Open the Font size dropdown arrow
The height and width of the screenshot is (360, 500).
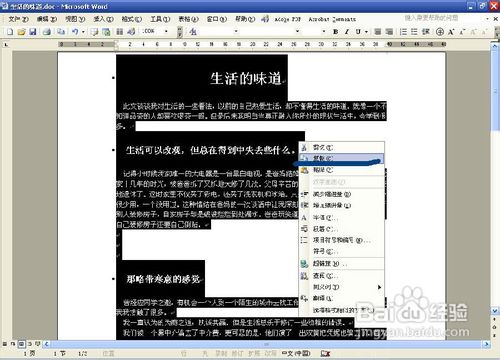tap(324, 31)
